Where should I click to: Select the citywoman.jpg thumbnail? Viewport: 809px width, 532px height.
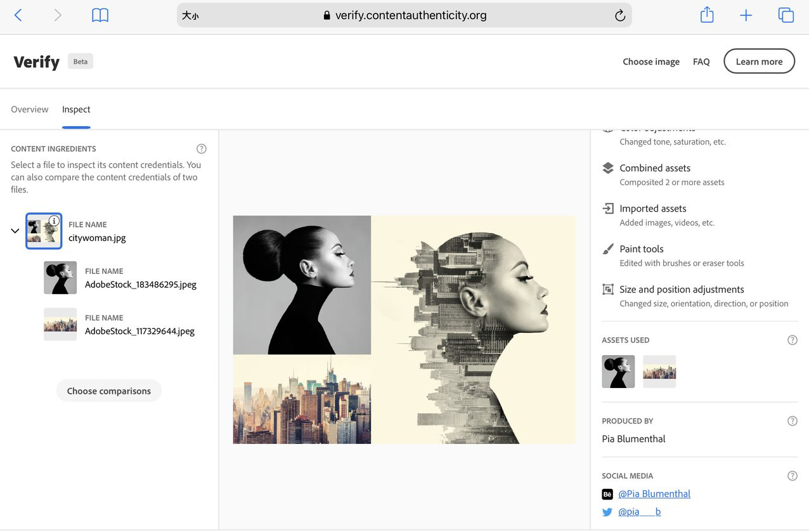pyautogui.click(x=44, y=231)
